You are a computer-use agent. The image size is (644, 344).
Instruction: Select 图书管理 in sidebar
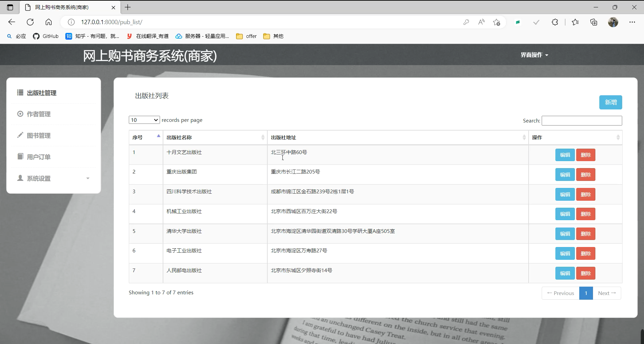(54, 136)
